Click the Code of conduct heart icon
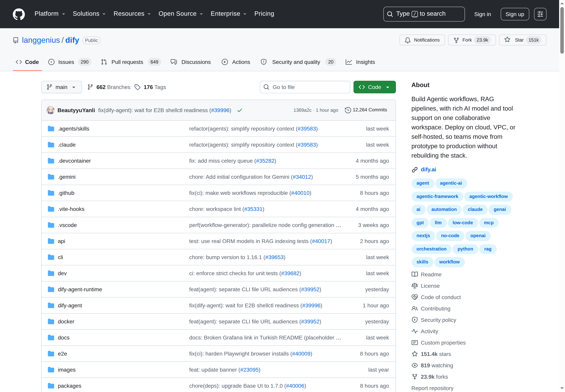The width and height of the screenshot is (565, 392). coord(415,297)
